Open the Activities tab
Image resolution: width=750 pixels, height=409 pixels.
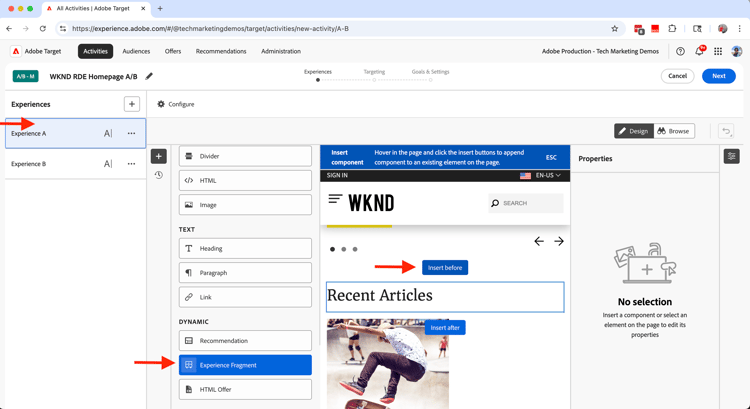96,51
